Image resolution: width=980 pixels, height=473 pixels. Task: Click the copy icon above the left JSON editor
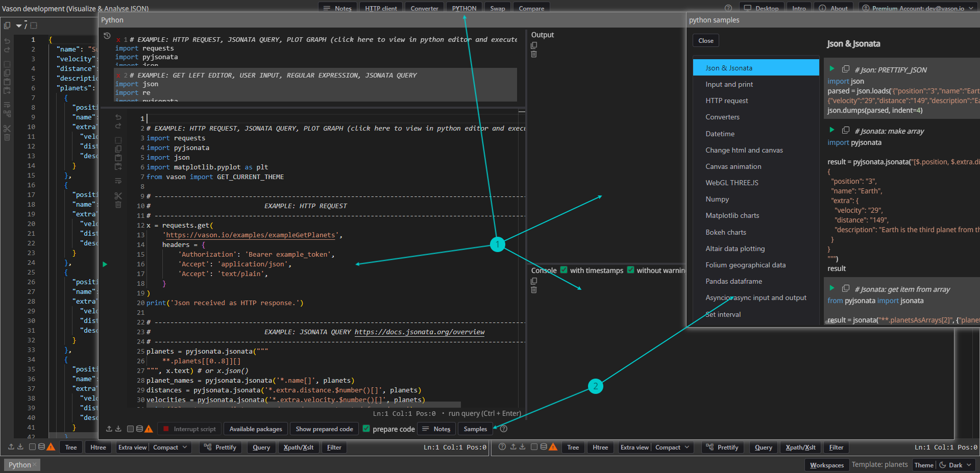[7, 25]
